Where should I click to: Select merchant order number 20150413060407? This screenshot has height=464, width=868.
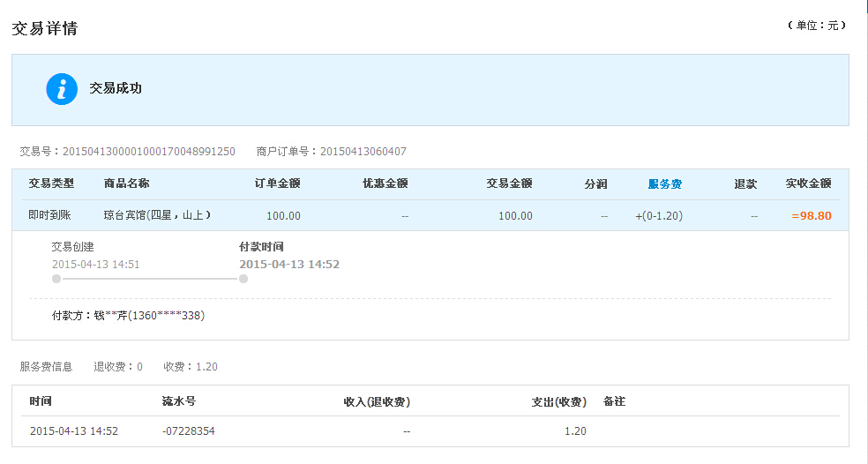click(363, 151)
